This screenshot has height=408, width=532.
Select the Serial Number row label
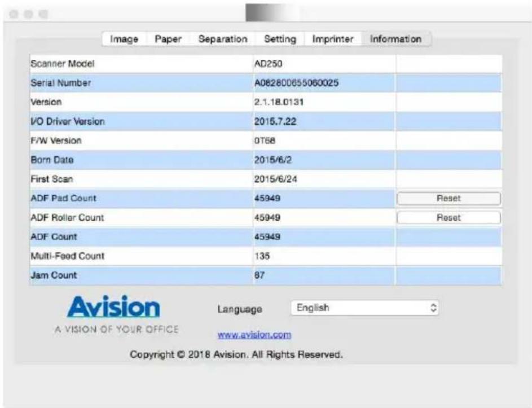point(61,83)
